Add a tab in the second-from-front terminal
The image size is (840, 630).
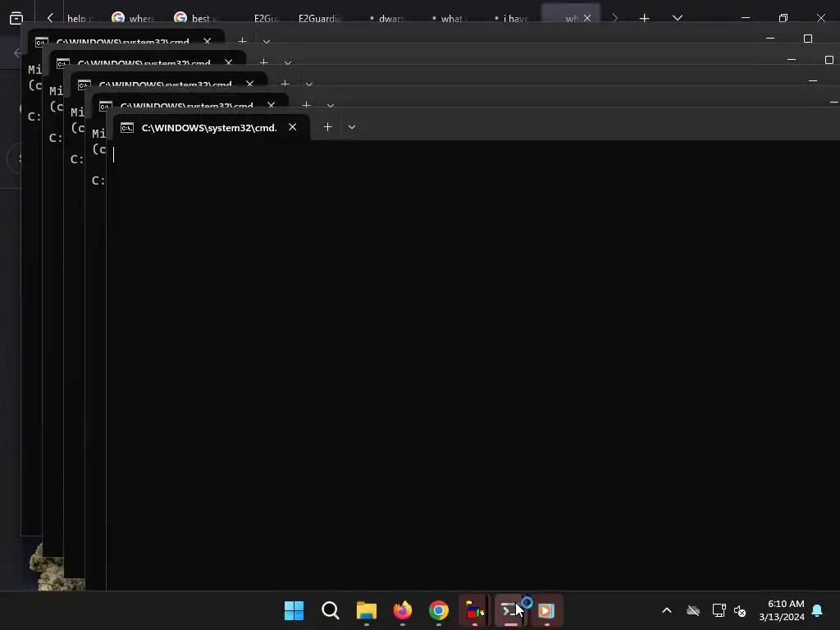pyautogui.click(x=307, y=105)
